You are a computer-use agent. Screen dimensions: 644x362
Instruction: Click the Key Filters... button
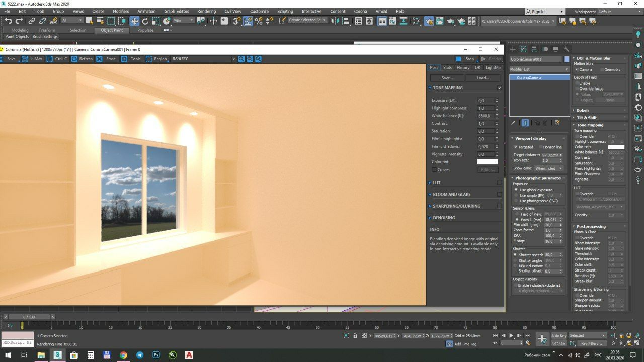(x=591, y=343)
